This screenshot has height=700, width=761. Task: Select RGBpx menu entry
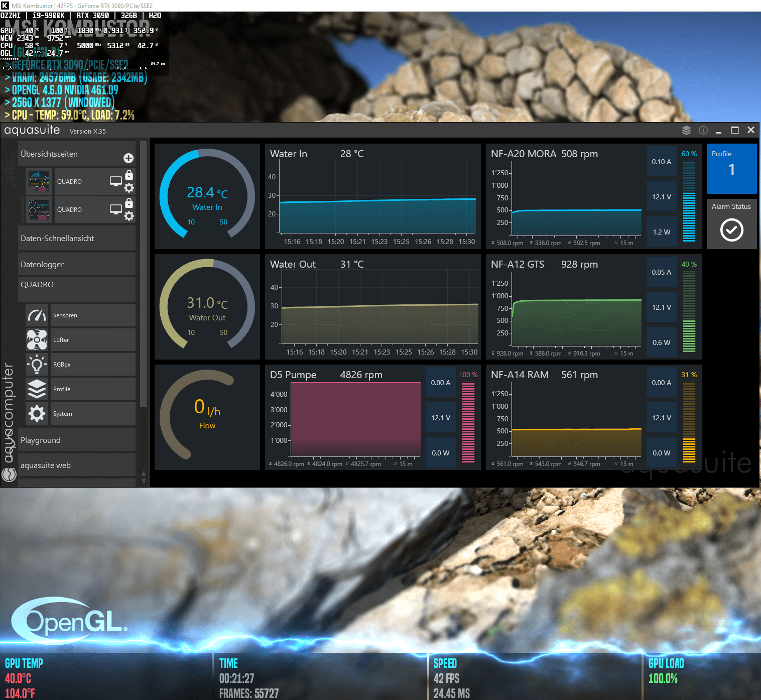click(93, 365)
